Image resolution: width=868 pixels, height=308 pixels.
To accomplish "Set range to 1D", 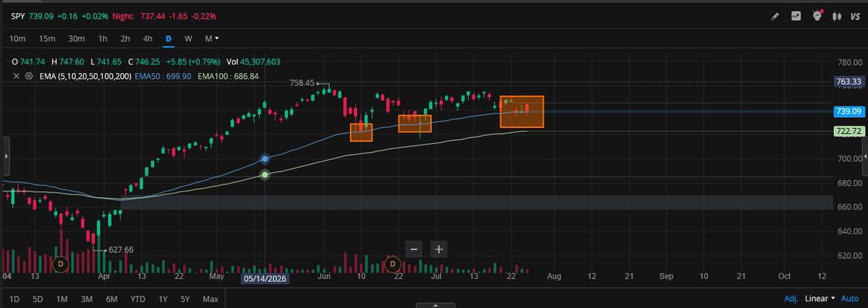I will 14,298.
